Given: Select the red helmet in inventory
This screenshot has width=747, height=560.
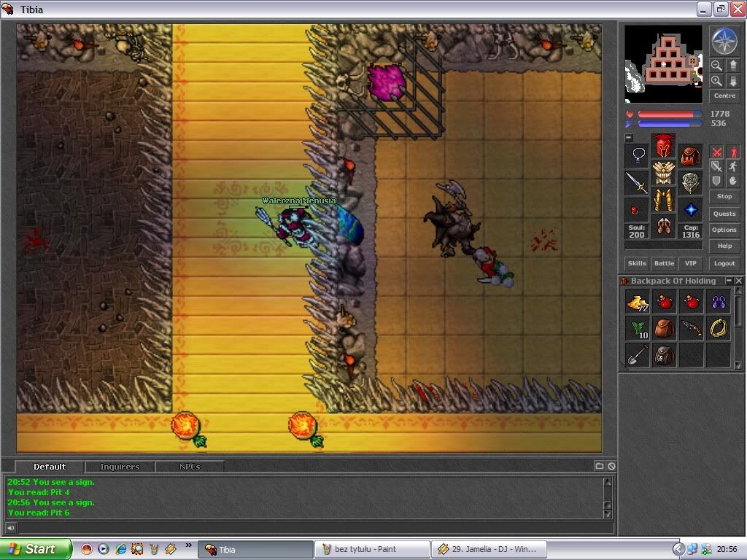Looking at the screenshot, I should (664, 146).
